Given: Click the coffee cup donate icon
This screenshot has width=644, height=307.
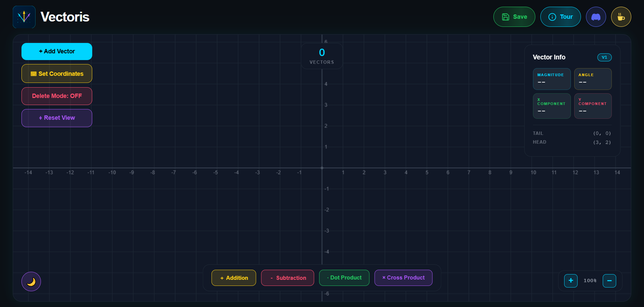Looking at the screenshot, I should (x=621, y=17).
